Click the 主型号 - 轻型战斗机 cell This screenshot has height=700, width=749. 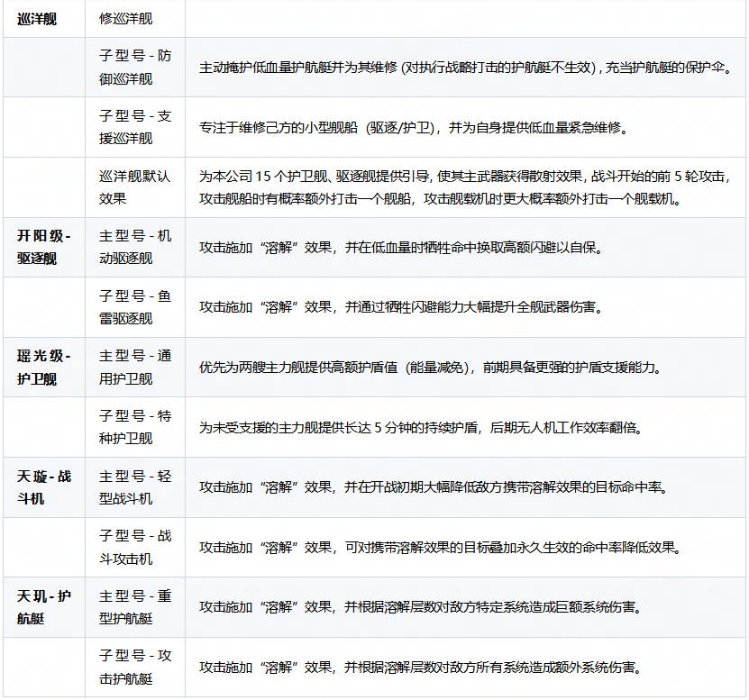click(135, 486)
